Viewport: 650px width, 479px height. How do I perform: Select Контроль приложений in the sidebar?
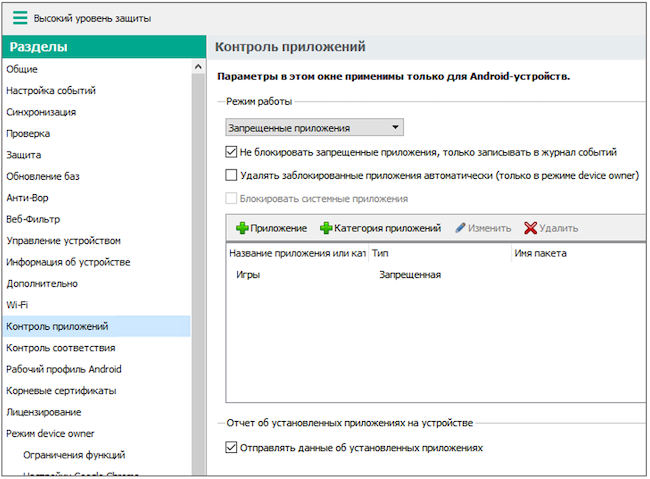click(x=96, y=326)
